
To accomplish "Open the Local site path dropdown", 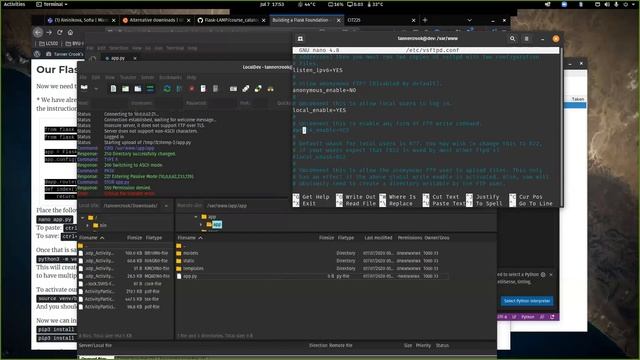I will 166,206.
